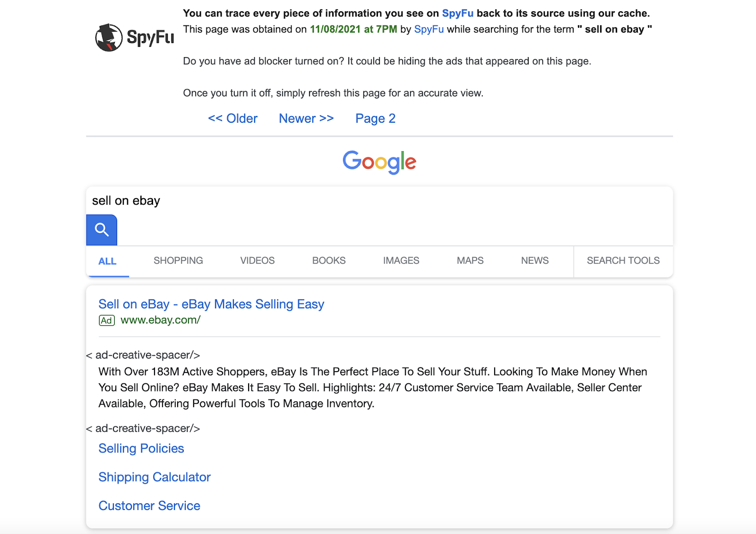Image resolution: width=756 pixels, height=534 pixels.
Task: Open the Newer cached page link
Action: 306,119
